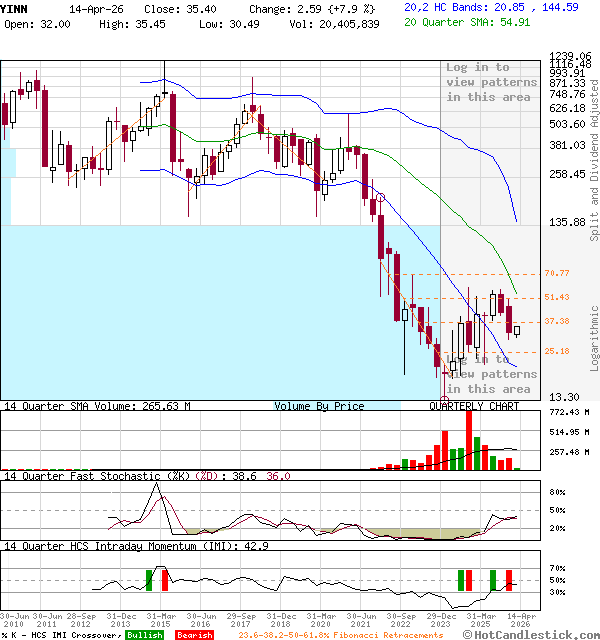Image resolution: width=600 pixels, height=640 pixels.
Task: Click the 'Logarithmic' vertical axis label
Action: (x=594, y=337)
